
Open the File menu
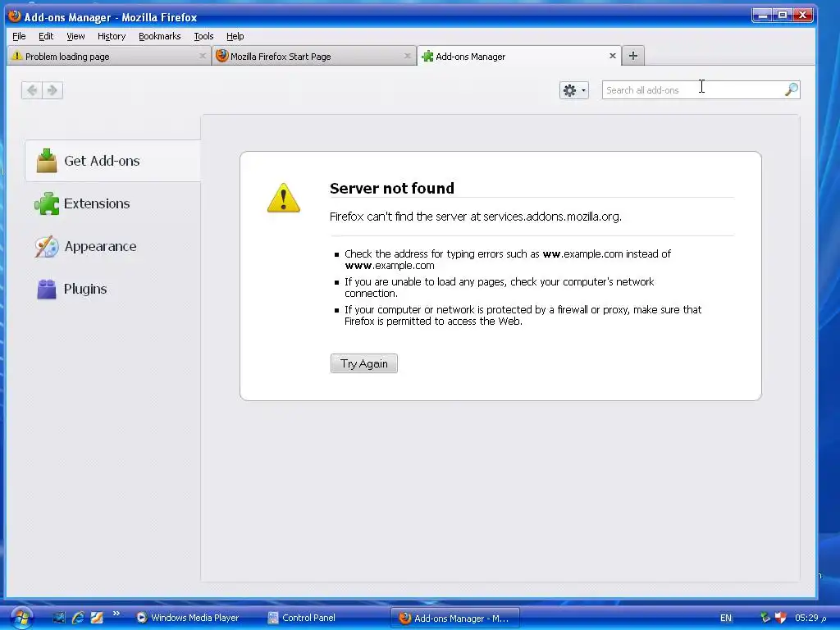pyautogui.click(x=19, y=36)
